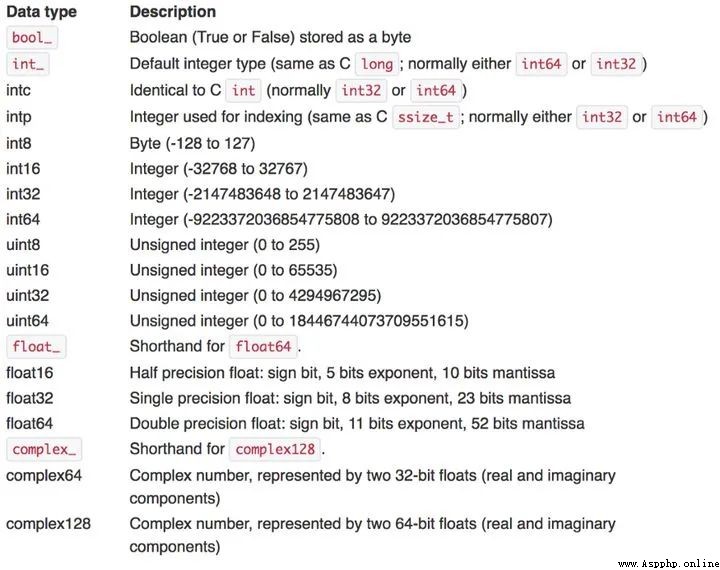Viewport: 720px width, 570px height.
Task: Click int32 tag in the intc row
Action: (361, 90)
